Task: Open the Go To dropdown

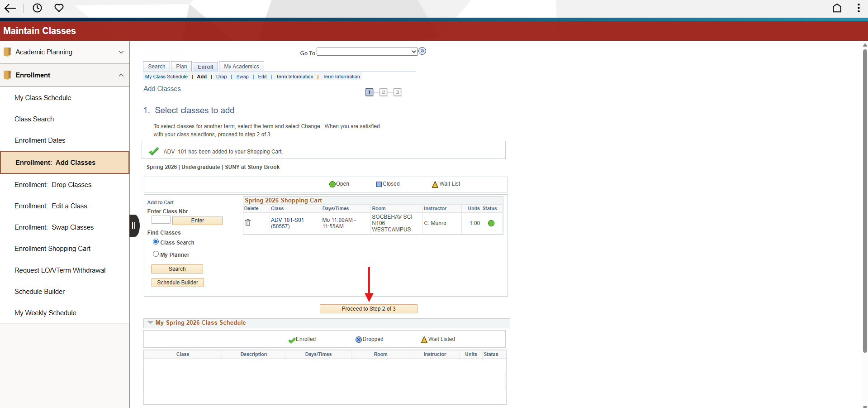Action: pyautogui.click(x=367, y=52)
